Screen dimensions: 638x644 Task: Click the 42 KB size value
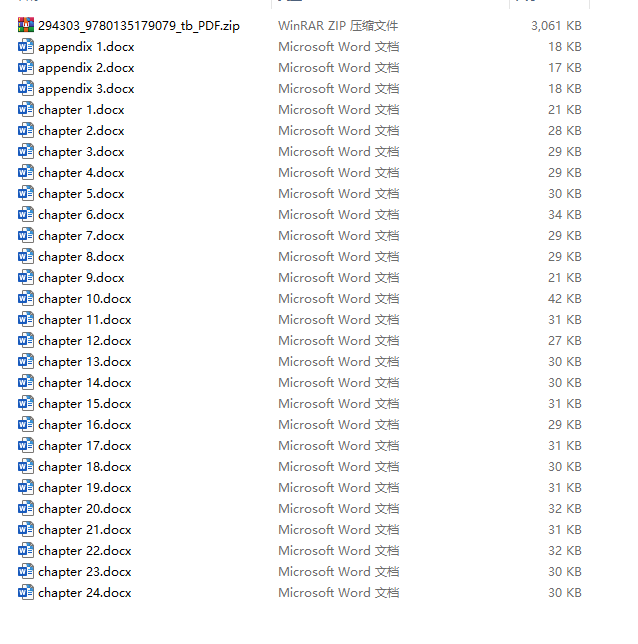tap(565, 299)
